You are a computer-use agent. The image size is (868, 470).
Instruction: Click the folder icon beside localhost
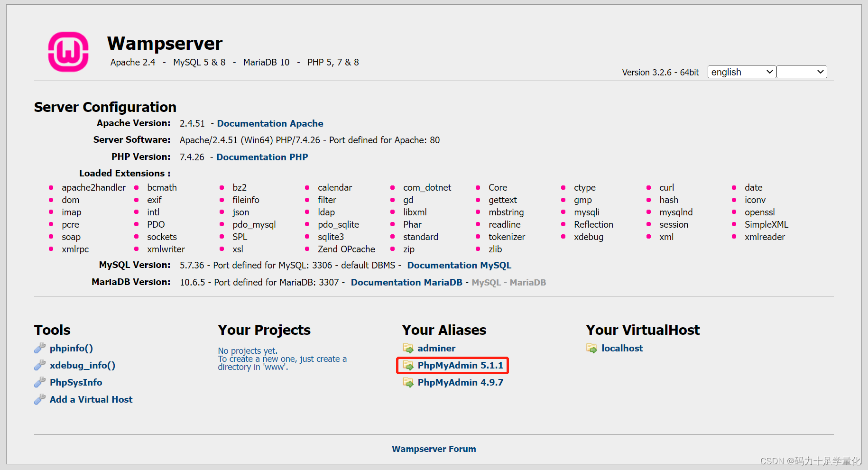coord(592,348)
